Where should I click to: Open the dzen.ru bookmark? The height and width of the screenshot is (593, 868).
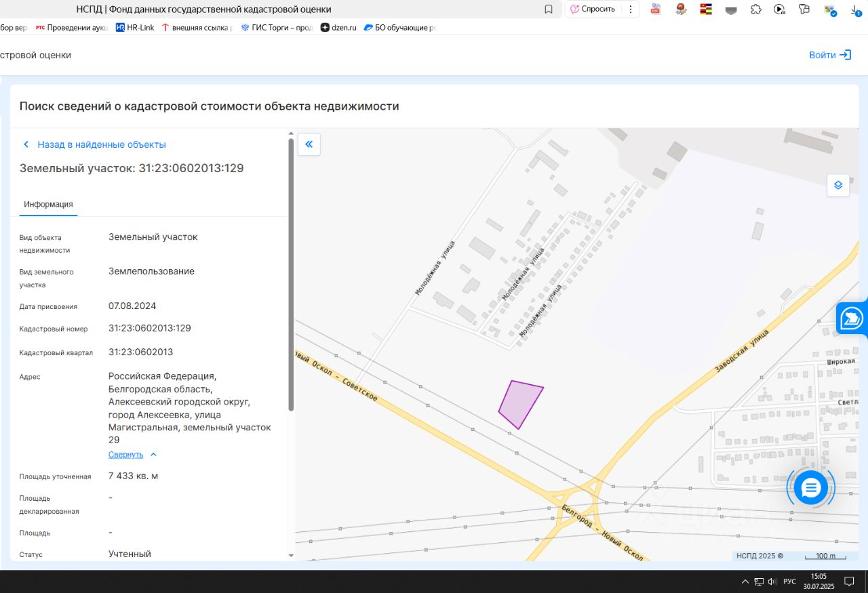[x=338, y=28]
